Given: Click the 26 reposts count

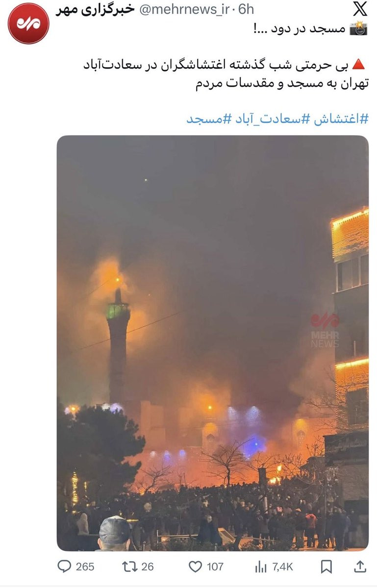Looking at the screenshot, I should click(x=148, y=567).
